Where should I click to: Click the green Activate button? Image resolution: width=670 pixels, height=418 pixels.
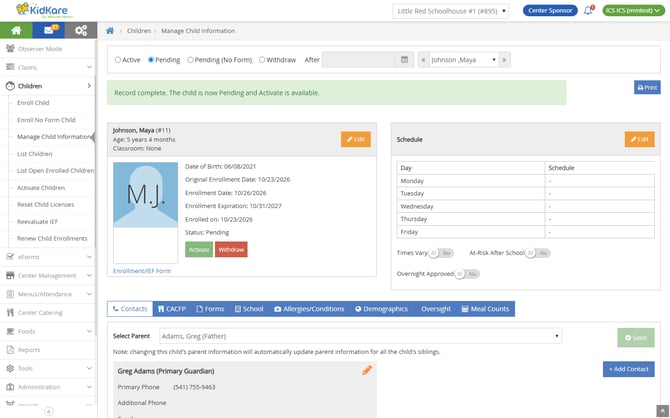199,250
